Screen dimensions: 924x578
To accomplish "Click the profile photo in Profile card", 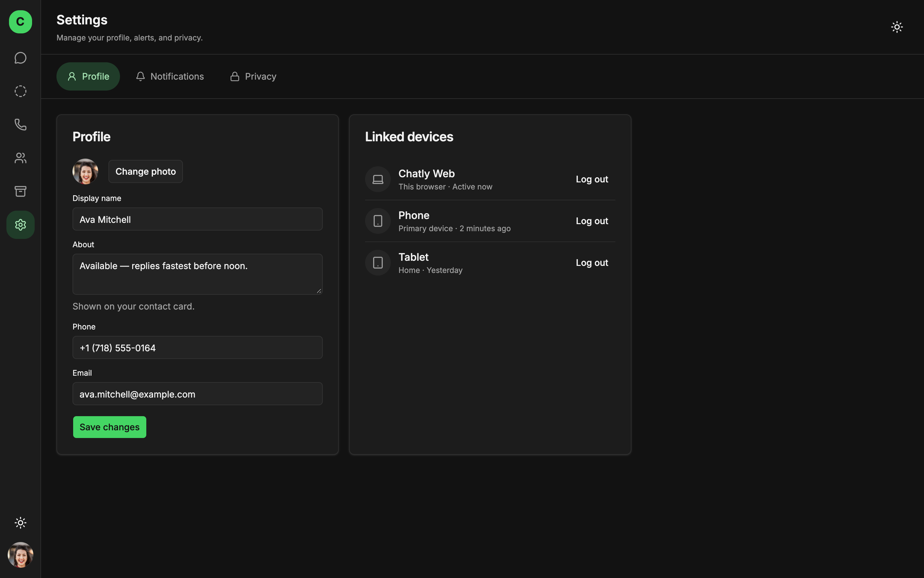I will point(85,171).
